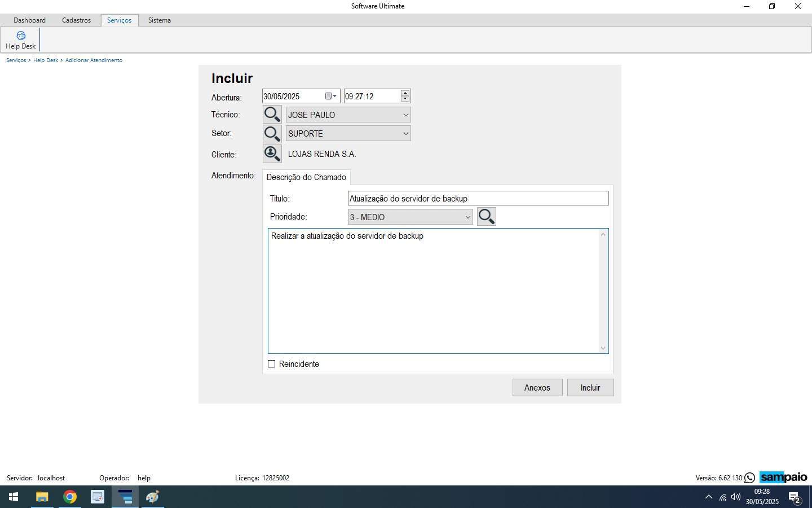Switch to the Sistema tab
The height and width of the screenshot is (508, 812).
pos(160,20)
